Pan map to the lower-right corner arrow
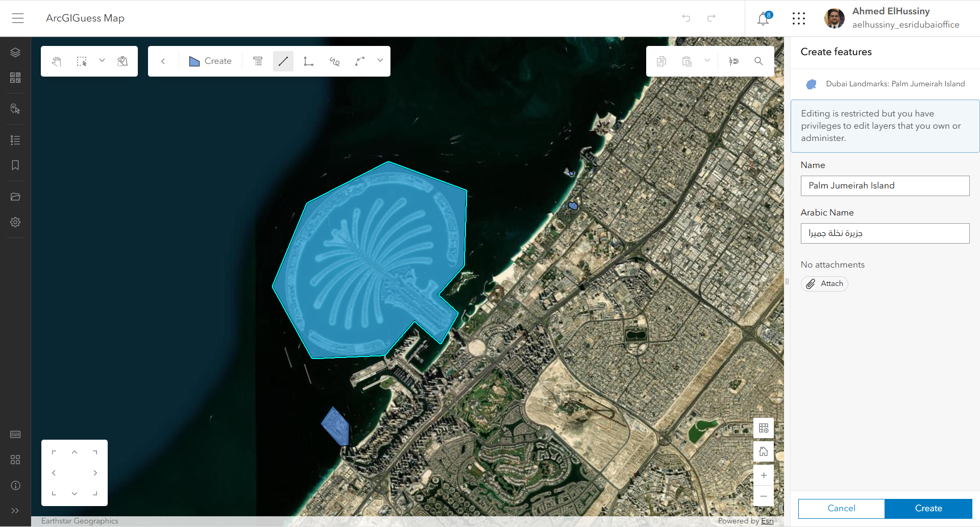This screenshot has width=980, height=527. pyautogui.click(x=95, y=493)
